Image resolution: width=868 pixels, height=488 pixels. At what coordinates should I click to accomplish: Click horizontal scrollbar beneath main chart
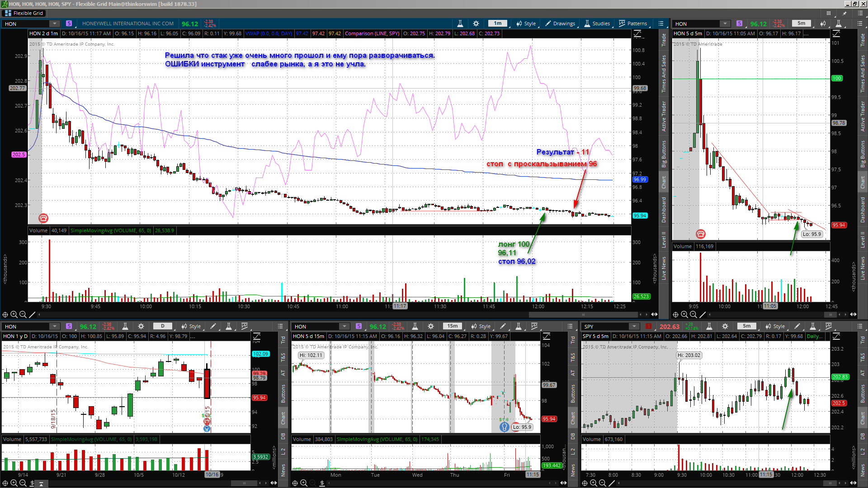click(x=583, y=314)
